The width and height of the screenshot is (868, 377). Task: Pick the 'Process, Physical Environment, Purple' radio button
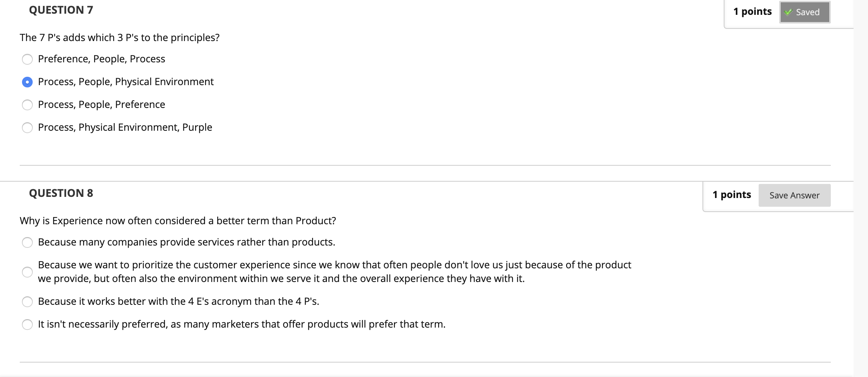[27, 128]
